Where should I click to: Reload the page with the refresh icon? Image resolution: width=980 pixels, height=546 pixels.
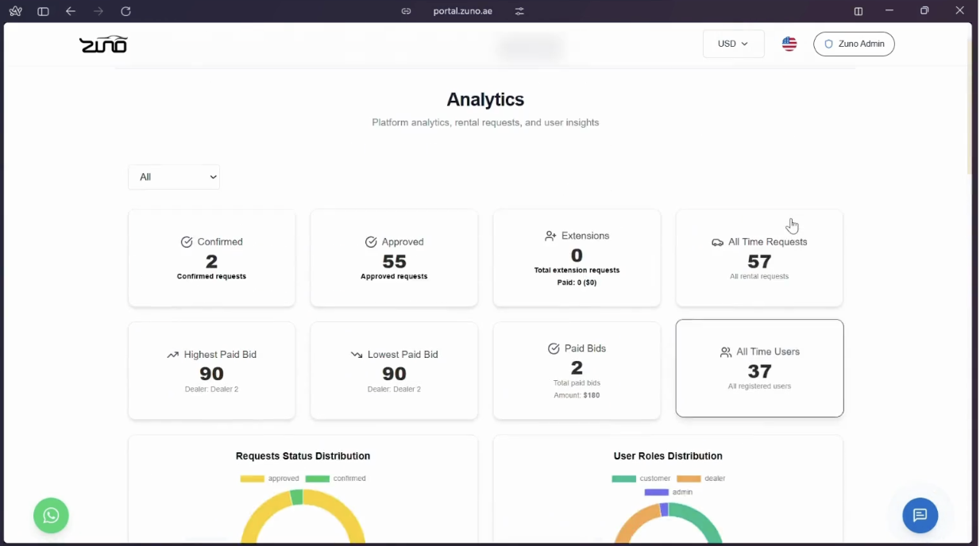tap(125, 11)
